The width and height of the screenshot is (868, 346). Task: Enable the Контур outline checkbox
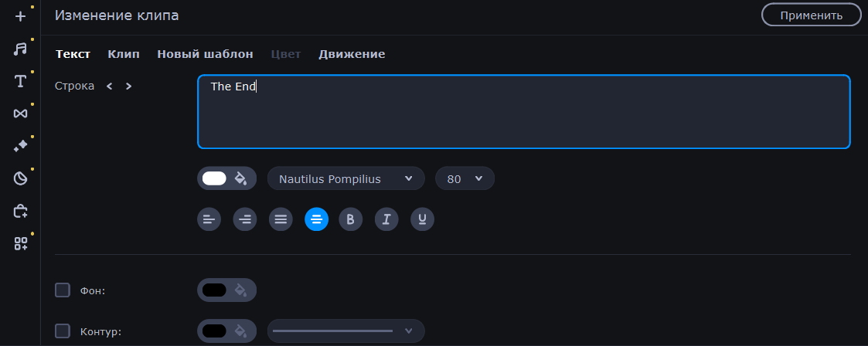(x=63, y=331)
